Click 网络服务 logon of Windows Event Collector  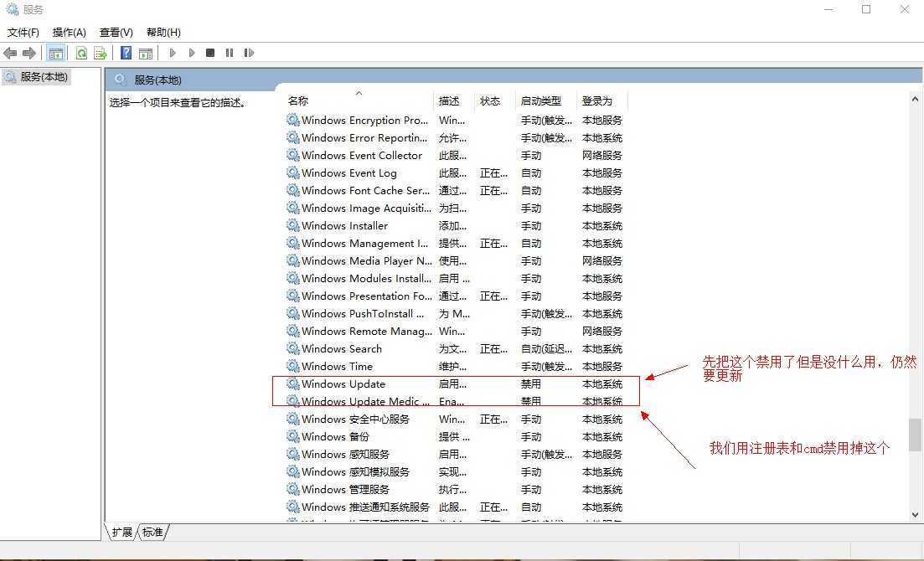[601, 156]
